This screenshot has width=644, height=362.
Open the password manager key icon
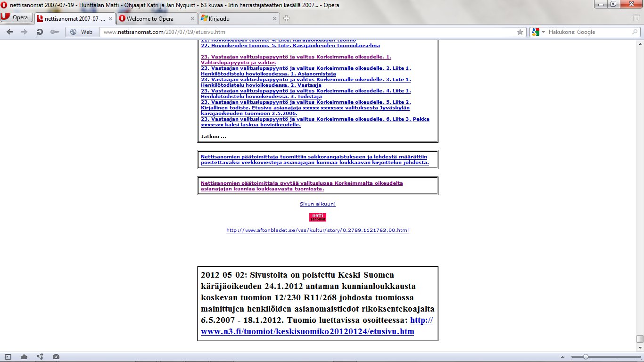[x=55, y=32]
